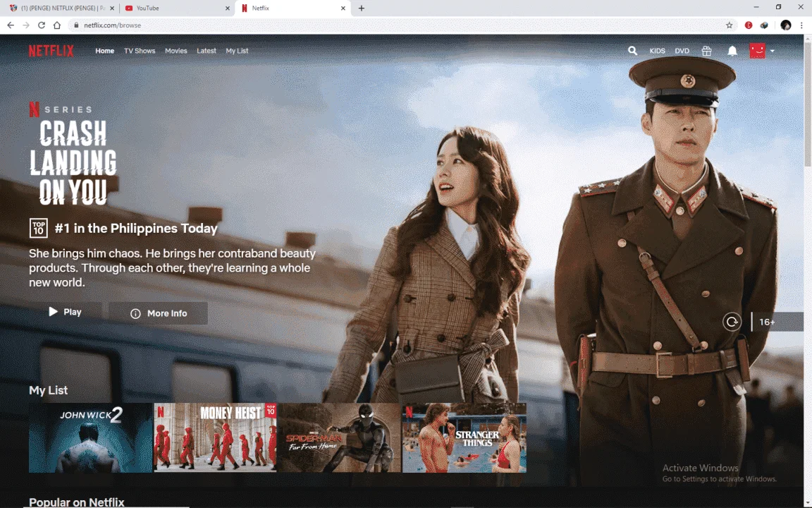
Task: Go to Home in Netflix nav
Action: click(x=104, y=51)
